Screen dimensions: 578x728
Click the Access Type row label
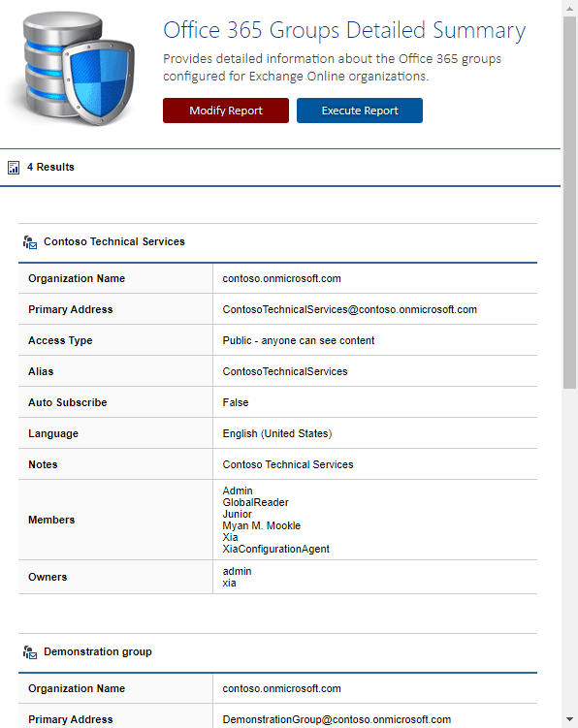click(60, 341)
